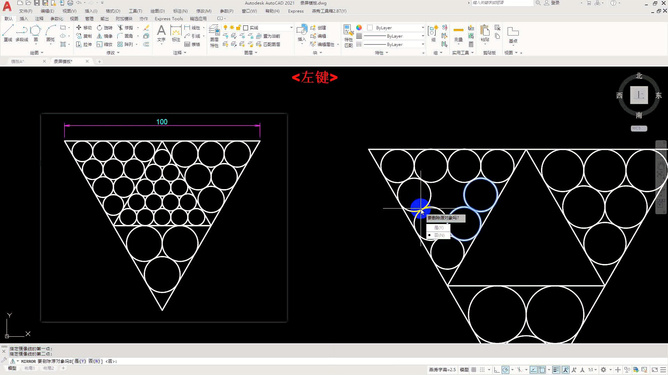
Task: Activate the Rotate modify tool
Action: [x=105, y=28]
